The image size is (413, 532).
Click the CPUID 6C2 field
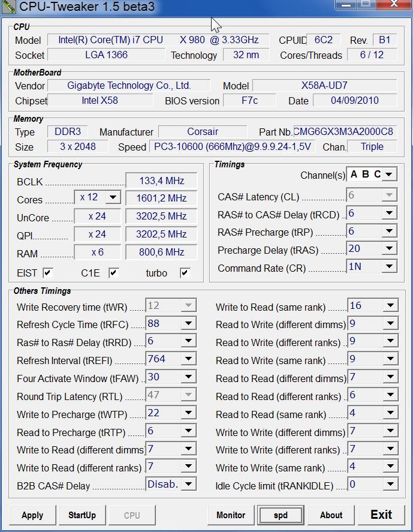pyautogui.click(x=323, y=40)
